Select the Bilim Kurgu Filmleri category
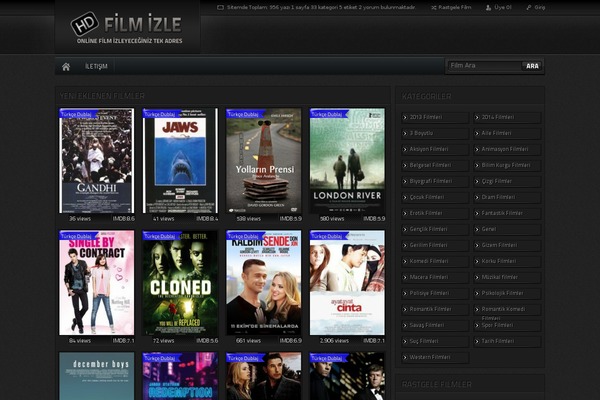The image size is (600, 400). click(507, 165)
